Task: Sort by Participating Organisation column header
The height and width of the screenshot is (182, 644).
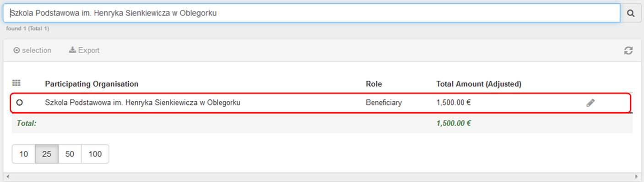Action: coord(92,84)
